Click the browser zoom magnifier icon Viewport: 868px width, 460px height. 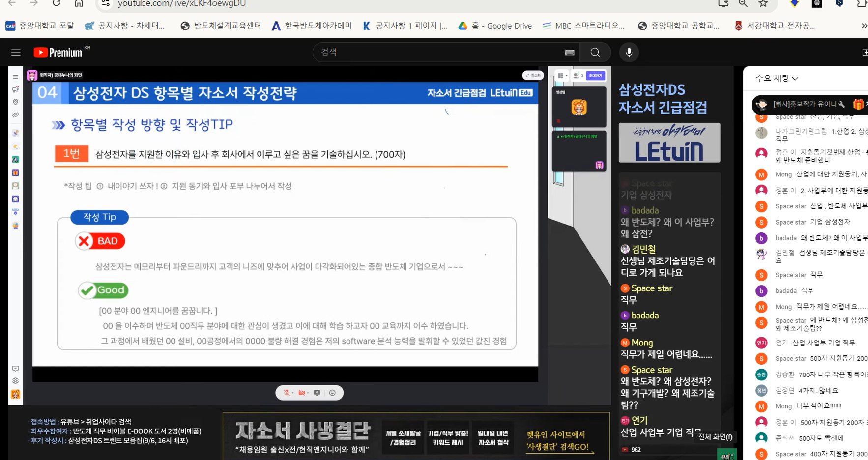[743, 3]
